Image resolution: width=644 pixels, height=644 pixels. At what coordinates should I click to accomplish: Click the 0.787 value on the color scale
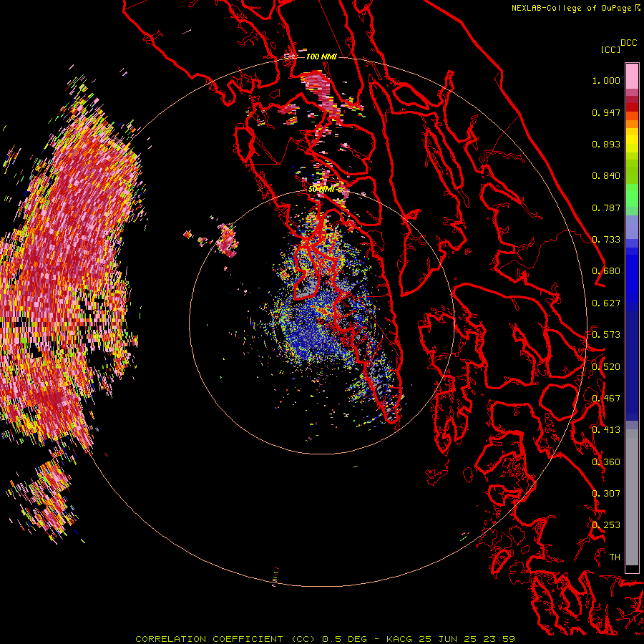(x=606, y=208)
